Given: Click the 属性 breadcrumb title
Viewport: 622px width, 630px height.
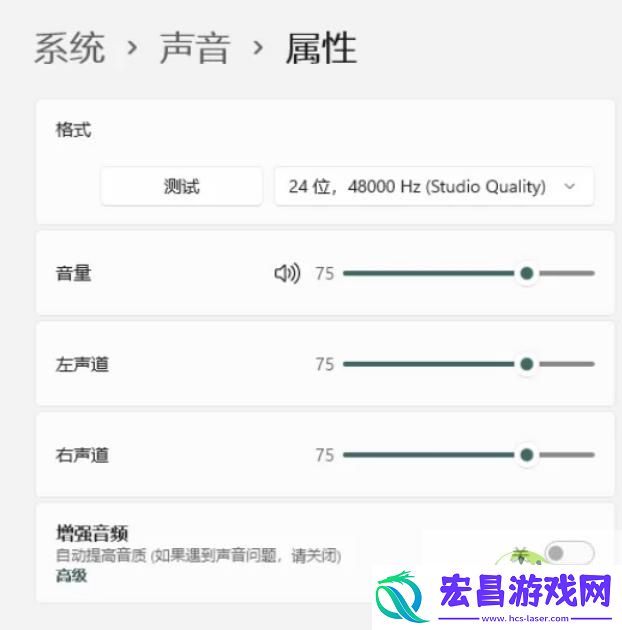Looking at the screenshot, I should point(321,48).
